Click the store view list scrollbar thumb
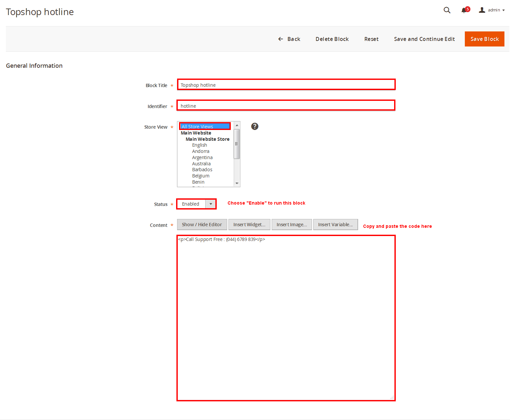Image resolution: width=510 pixels, height=420 pixels. (237, 144)
